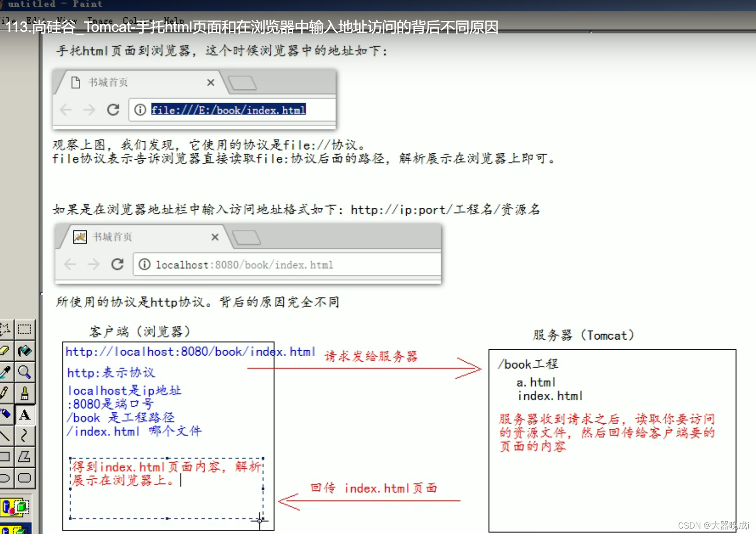Screen dimensions: 756x534
Task: Click the blue line /book 是工程路径
Action: 121,418
